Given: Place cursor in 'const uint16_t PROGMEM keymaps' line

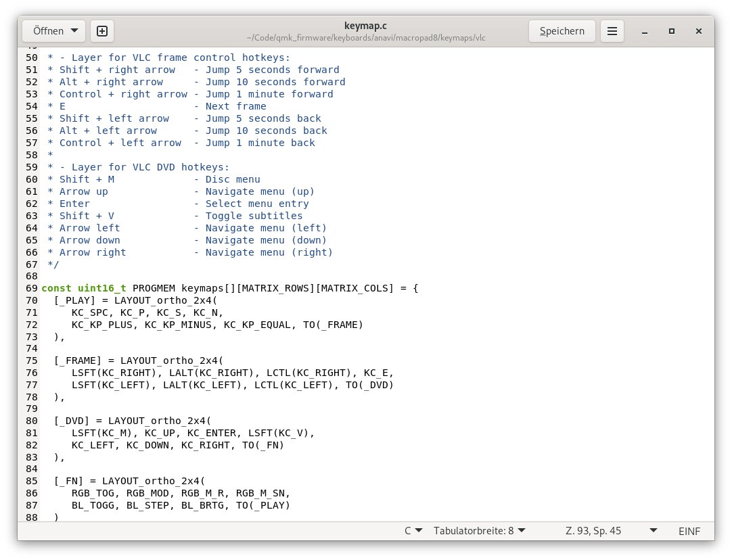Looking at the screenshot, I should [230, 288].
